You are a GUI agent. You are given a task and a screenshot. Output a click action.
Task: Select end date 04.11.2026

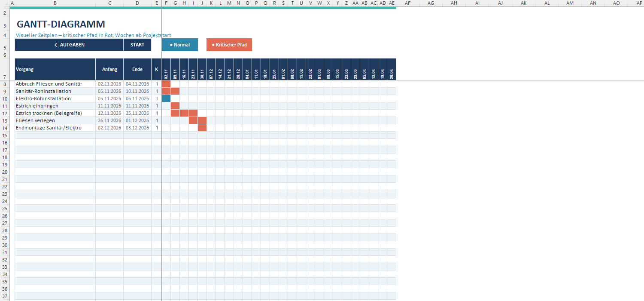(x=137, y=84)
